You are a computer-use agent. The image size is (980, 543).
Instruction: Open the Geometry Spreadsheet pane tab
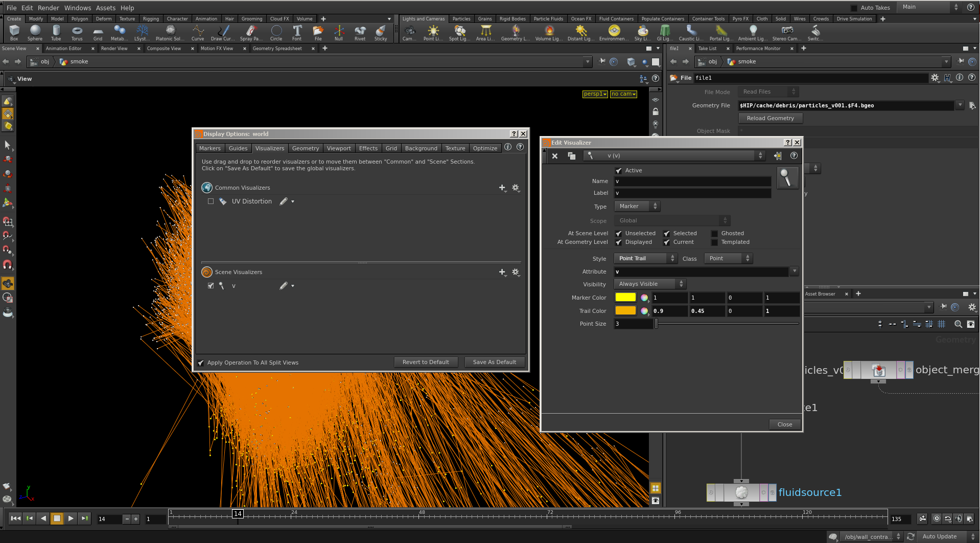[277, 49]
